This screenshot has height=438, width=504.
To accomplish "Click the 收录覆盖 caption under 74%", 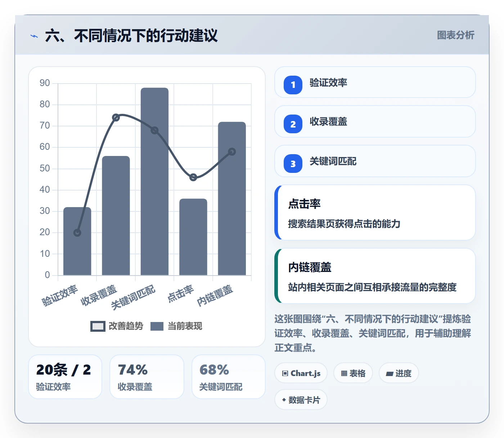I will point(135,387).
